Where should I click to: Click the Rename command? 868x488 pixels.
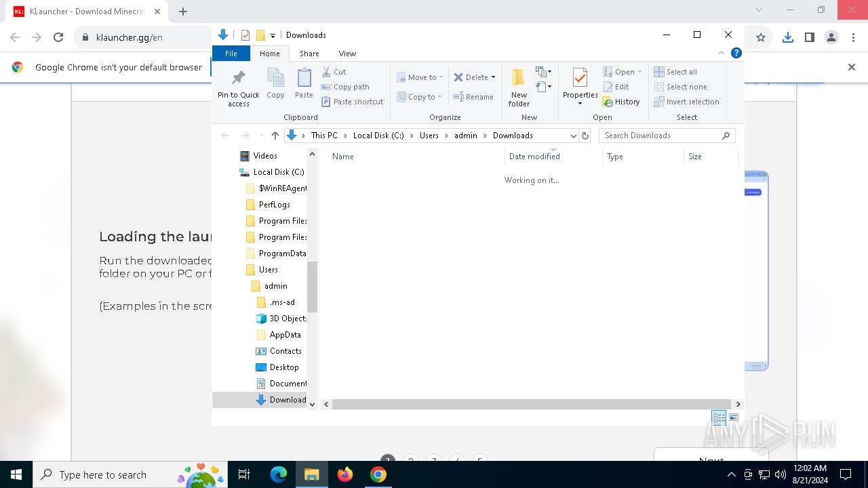point(473,97)
